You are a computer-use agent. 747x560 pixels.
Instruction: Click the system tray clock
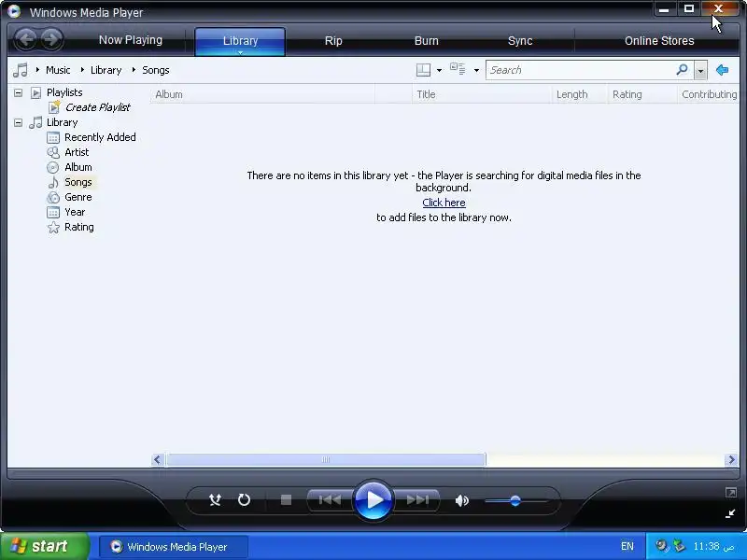click(713, 546)
